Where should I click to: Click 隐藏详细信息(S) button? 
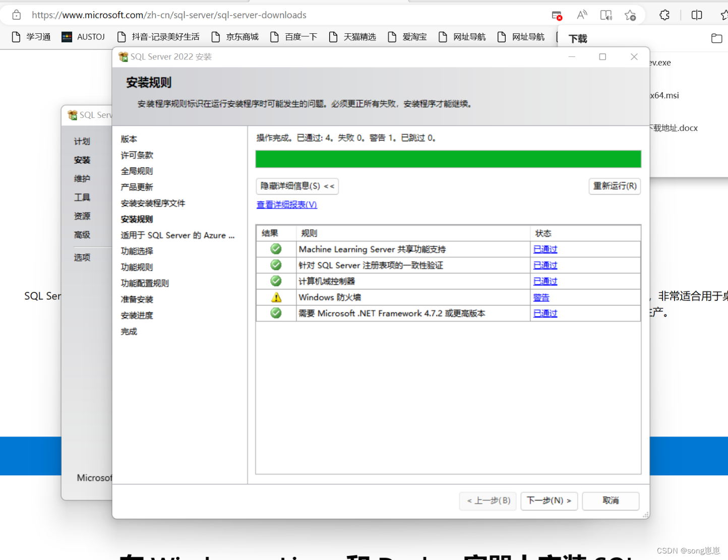click(297, 186)
